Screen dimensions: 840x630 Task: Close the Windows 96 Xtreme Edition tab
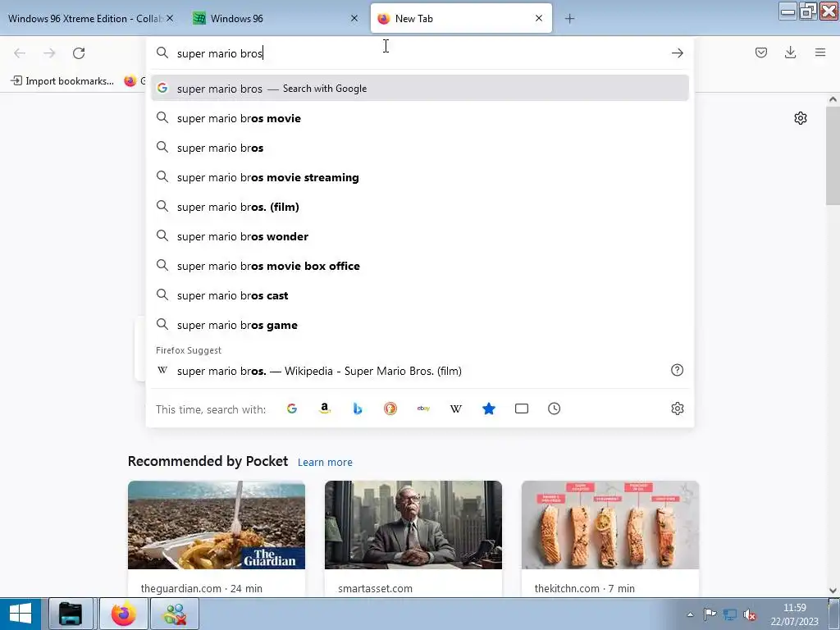point(170,18)
